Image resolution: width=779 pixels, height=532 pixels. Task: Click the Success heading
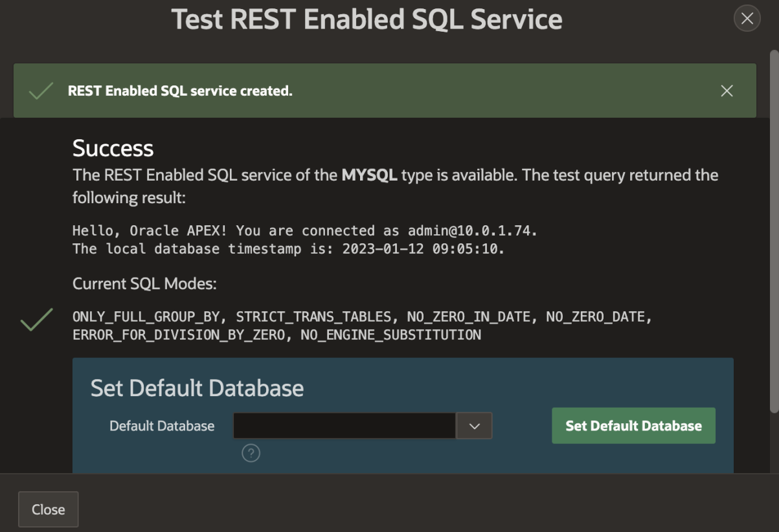click(x=113, y=148)
